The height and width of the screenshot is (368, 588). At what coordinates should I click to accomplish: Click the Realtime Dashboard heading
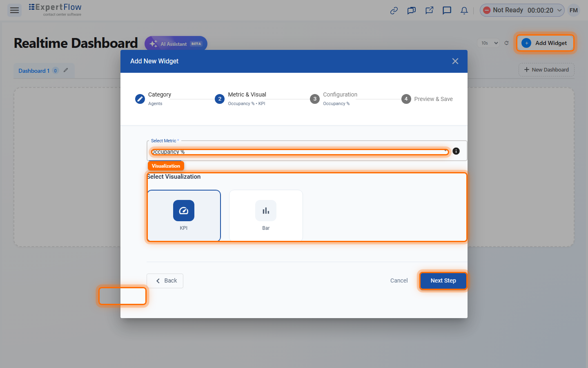[76, 43]
